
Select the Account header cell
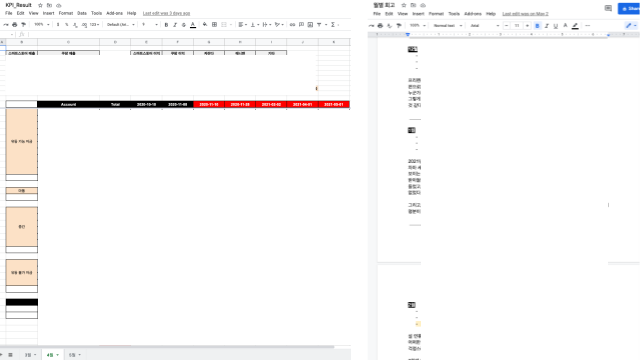point(68,104)
